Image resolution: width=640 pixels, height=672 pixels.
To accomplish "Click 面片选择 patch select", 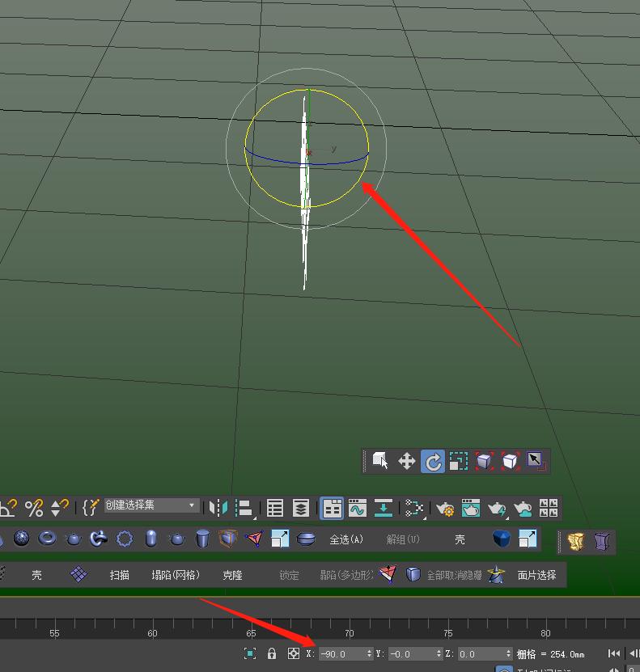I will pyautogui.click(x=536, y=575).
